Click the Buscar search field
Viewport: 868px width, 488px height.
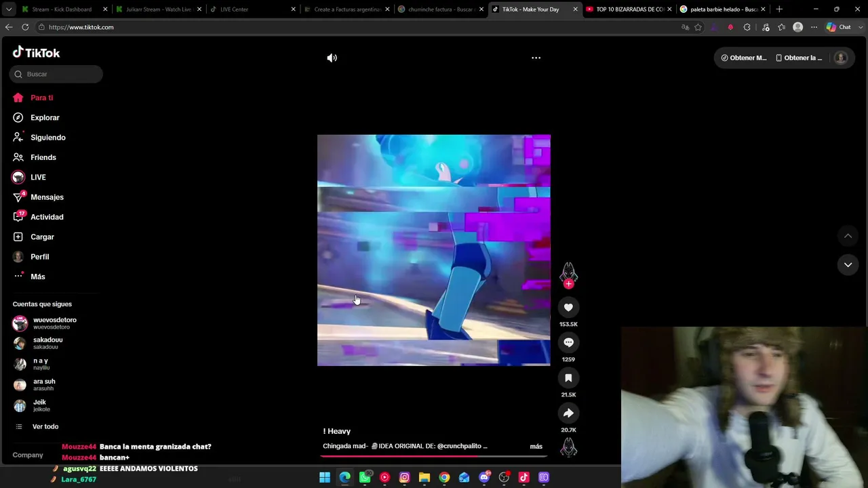(56, 74)
